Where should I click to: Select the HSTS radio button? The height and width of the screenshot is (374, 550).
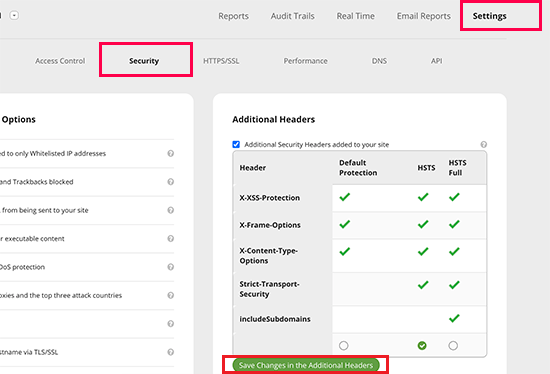click(422, 346)
